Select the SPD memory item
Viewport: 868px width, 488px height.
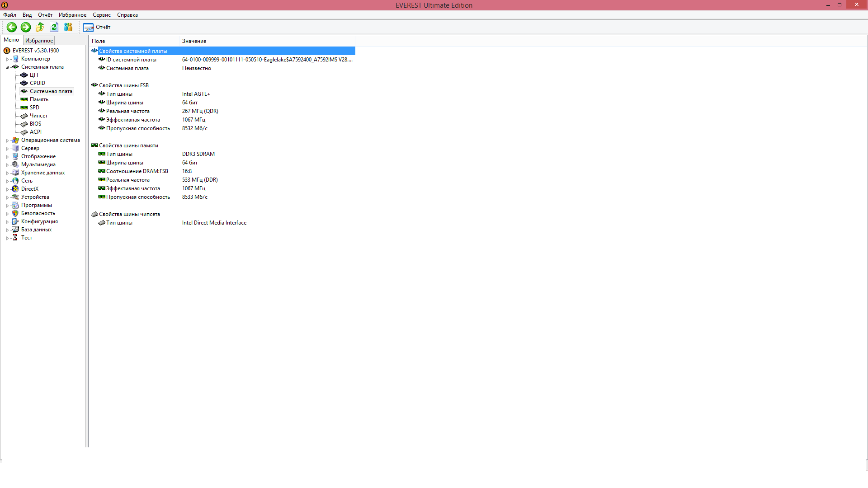coord(34,108)
